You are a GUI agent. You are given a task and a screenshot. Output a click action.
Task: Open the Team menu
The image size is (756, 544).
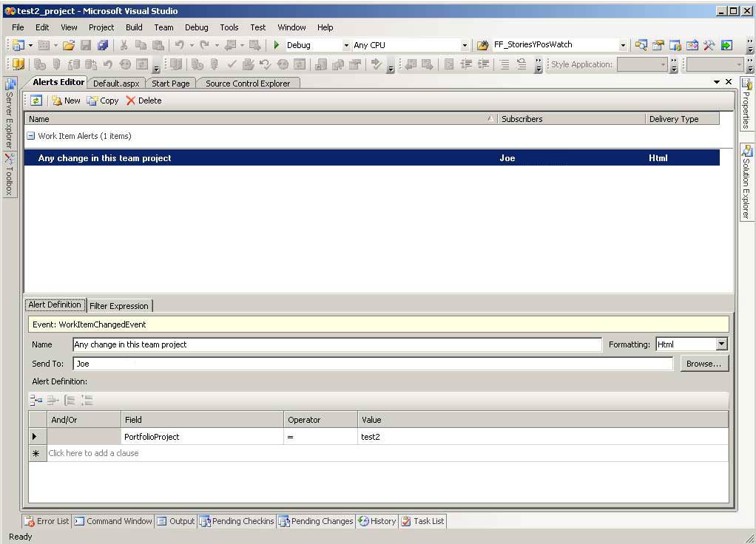[163, 27]
